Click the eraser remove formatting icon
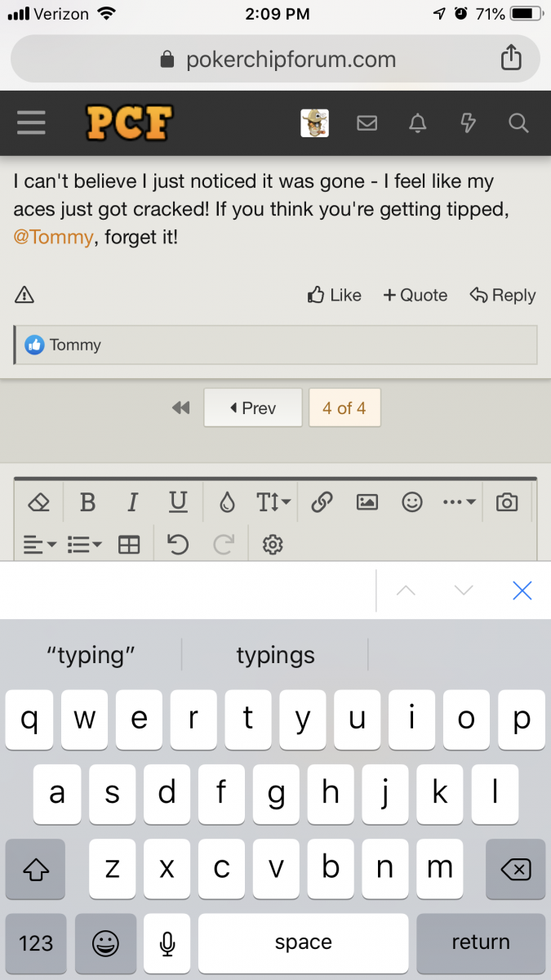Screen dimensions: 551x980 point(39,502)
